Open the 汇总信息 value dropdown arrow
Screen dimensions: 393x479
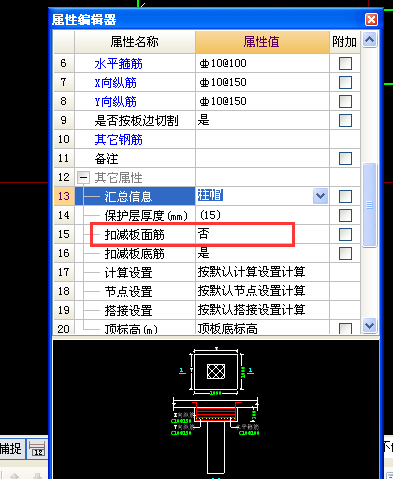click(x=320, y=196)
